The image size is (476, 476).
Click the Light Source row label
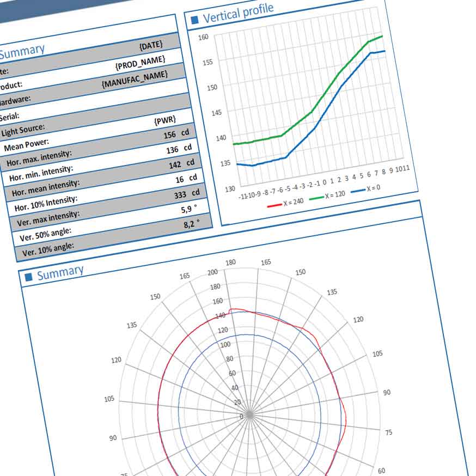pos(23,130)
